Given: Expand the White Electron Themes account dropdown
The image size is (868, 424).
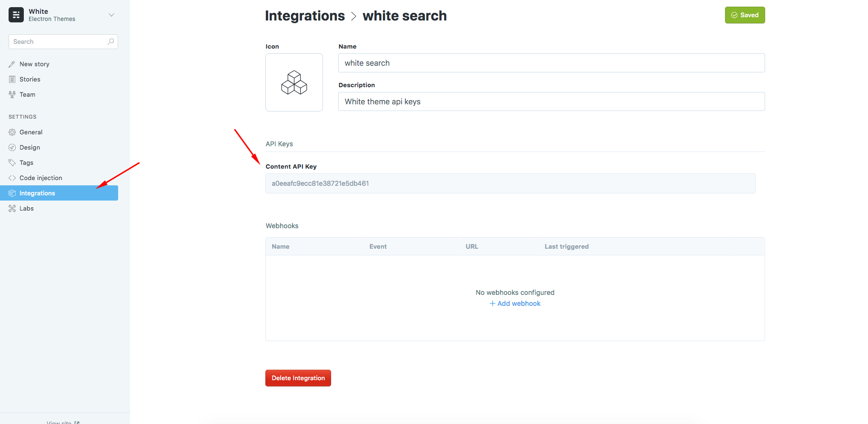Looking at the screenshot, I should (111, 15).
